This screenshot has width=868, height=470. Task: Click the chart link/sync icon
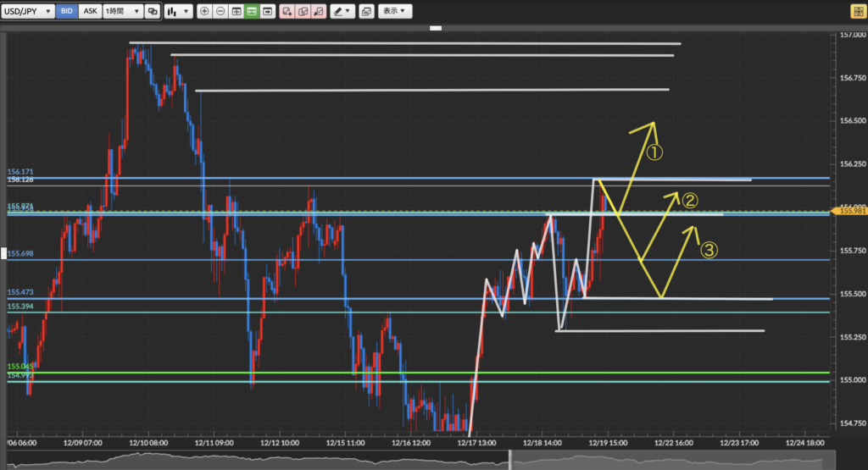[152, 12]
